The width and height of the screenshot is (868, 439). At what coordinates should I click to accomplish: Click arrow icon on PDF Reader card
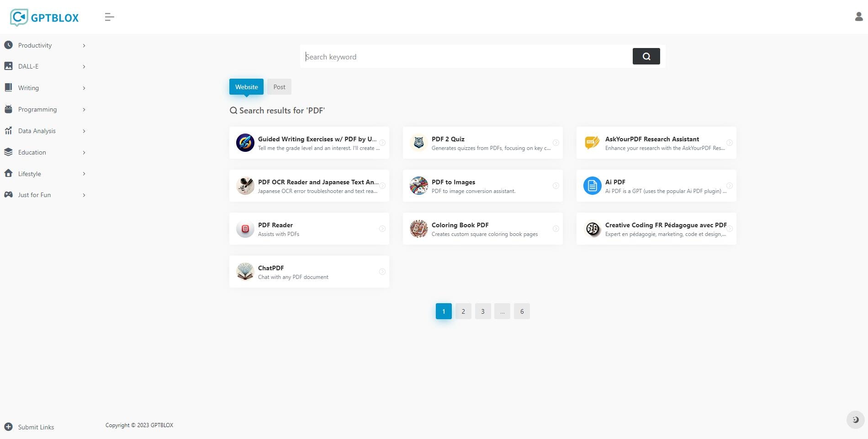coord(382,229)
